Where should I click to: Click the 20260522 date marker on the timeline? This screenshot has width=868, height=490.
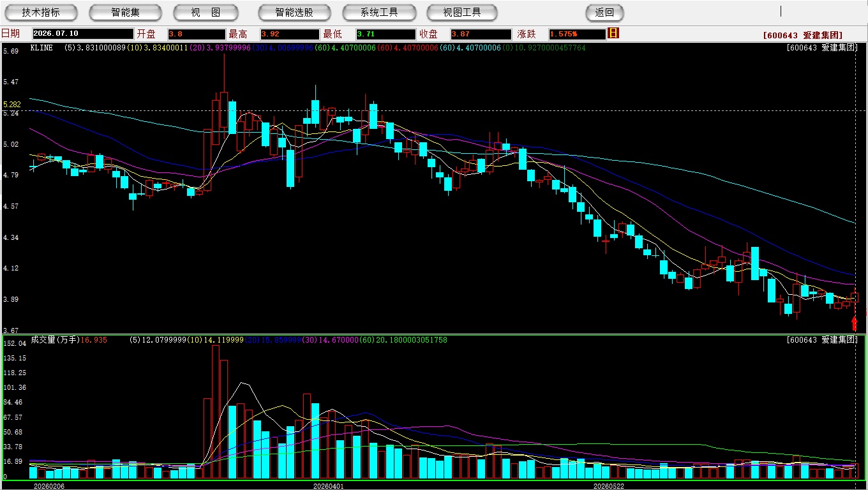[x=609, y=486]
